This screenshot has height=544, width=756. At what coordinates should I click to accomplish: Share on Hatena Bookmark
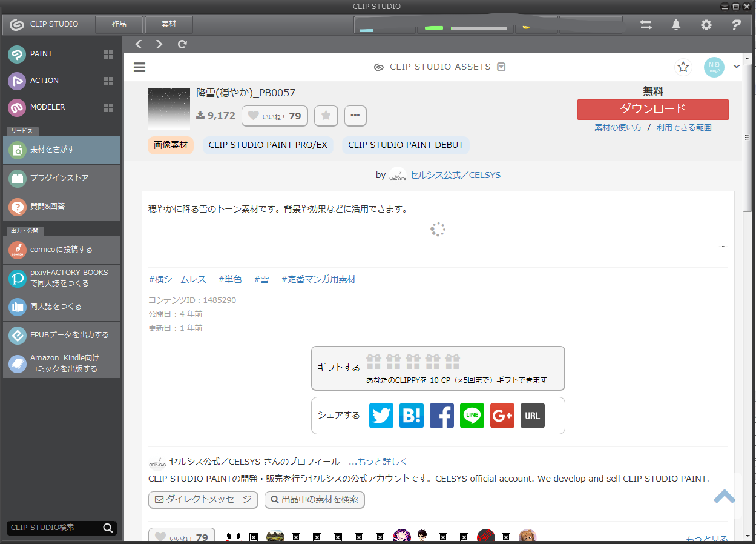pyautogui.click(x=412, y=416)
